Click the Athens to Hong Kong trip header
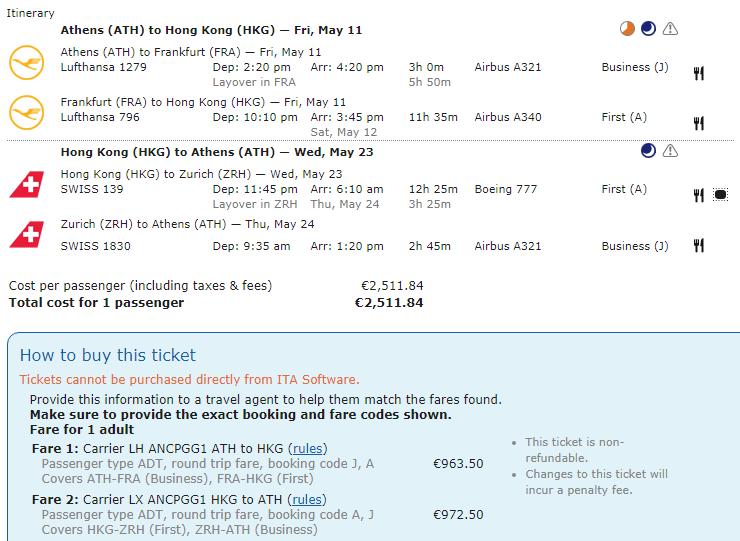This screenshot has width=740, height=541. pos(197,30)
